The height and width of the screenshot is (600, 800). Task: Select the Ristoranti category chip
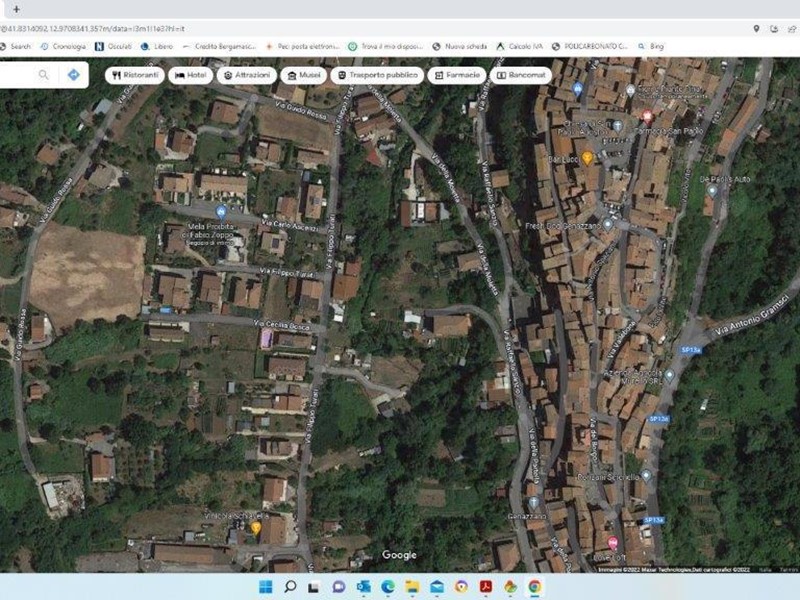[x=134, y=75]
